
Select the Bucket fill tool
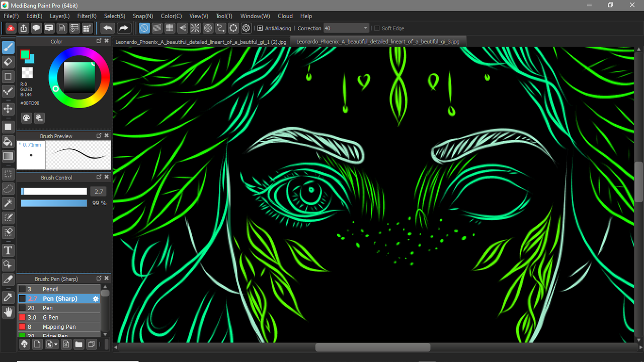point(8,141)
